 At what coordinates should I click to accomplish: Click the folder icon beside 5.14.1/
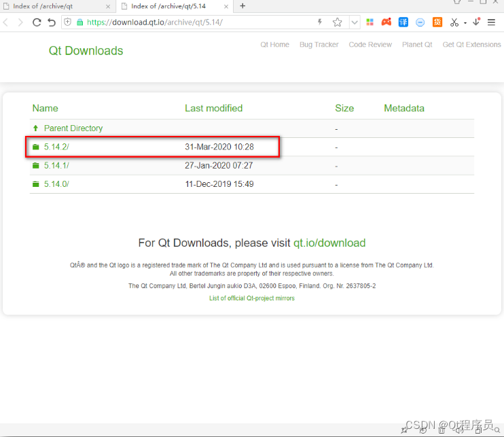[x=36, y=166]
